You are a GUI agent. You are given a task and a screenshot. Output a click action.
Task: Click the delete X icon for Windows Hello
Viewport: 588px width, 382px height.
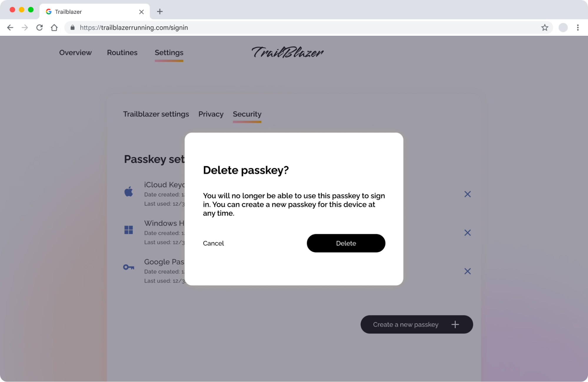pyautogui.click(x=468, y=232)
